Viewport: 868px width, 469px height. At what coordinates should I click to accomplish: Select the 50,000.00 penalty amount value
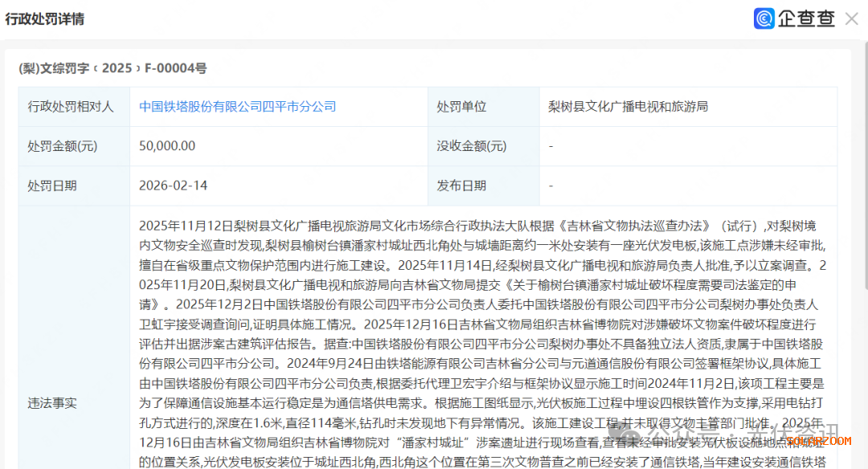167,146
